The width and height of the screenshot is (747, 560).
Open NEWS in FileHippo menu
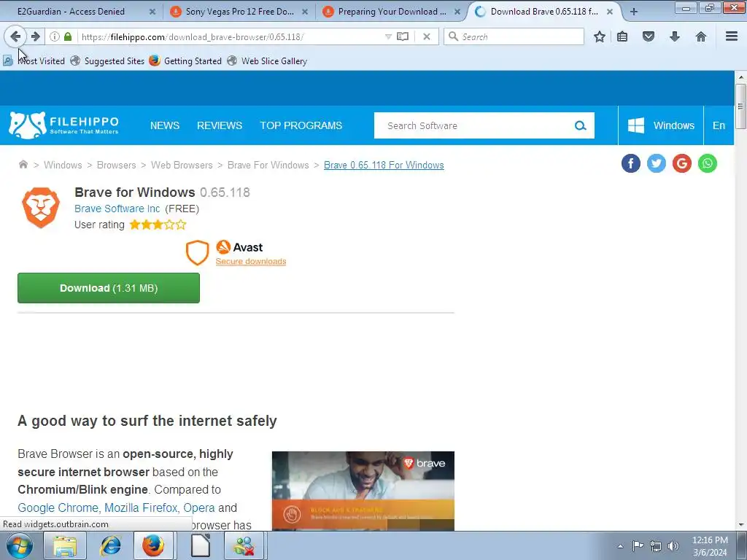(x=165, y=125)
